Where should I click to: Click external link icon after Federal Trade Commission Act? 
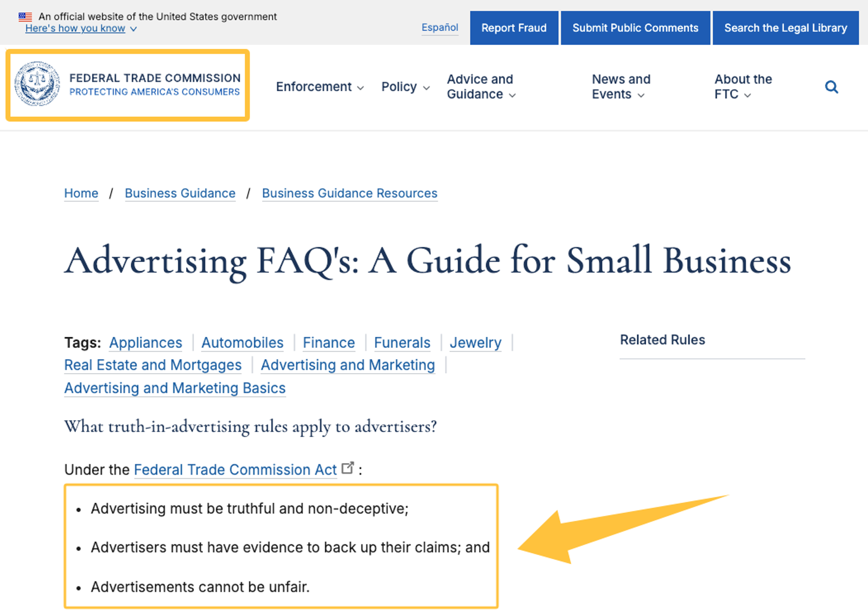click(348, 468)
